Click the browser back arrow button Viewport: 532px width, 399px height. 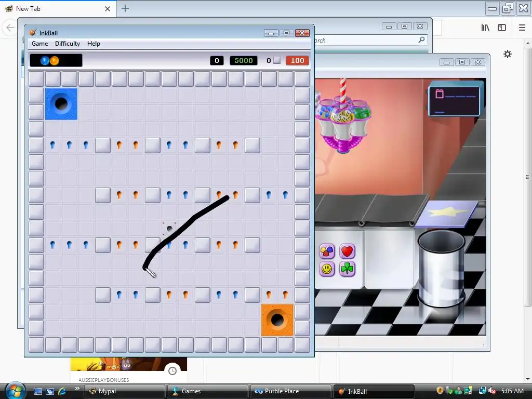tap(10, 28)
